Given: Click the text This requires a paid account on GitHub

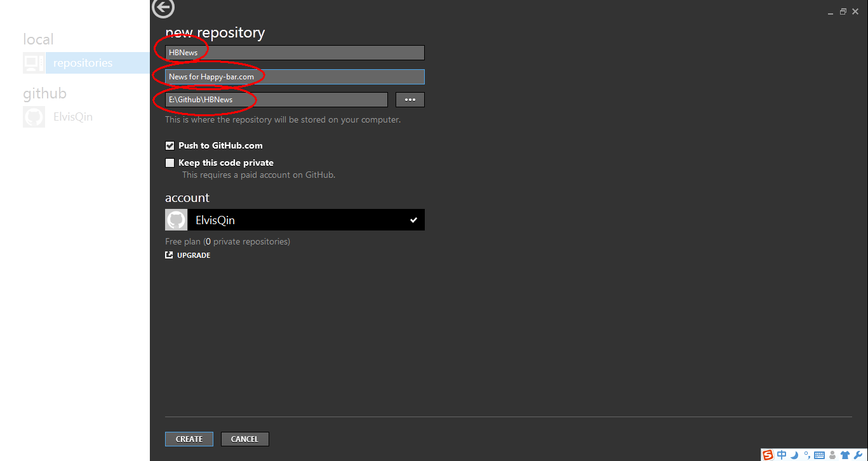Looking at the screenshot, I should pyautogui.click(x=258, y=175).
